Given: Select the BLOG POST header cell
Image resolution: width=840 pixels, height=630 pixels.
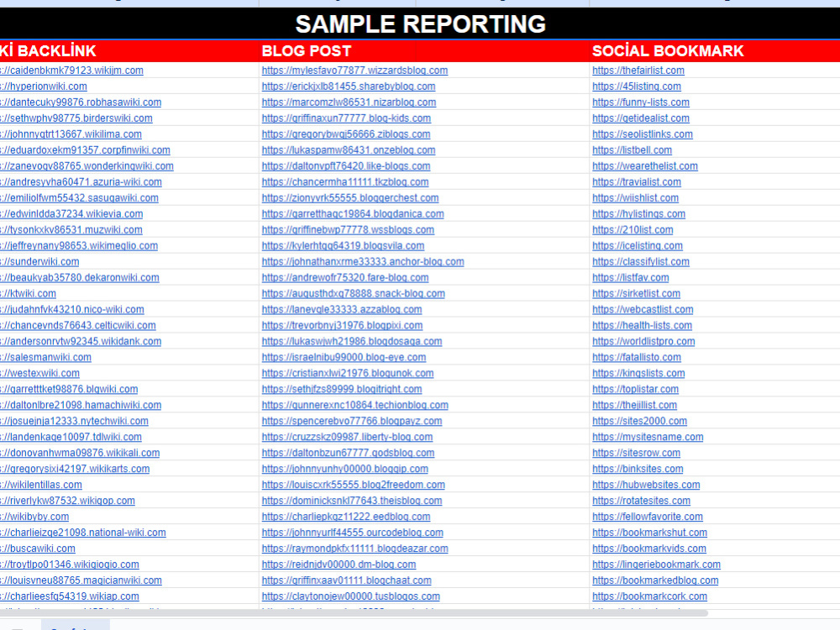Looking at the screenshot, I should [x=423, y=51].
